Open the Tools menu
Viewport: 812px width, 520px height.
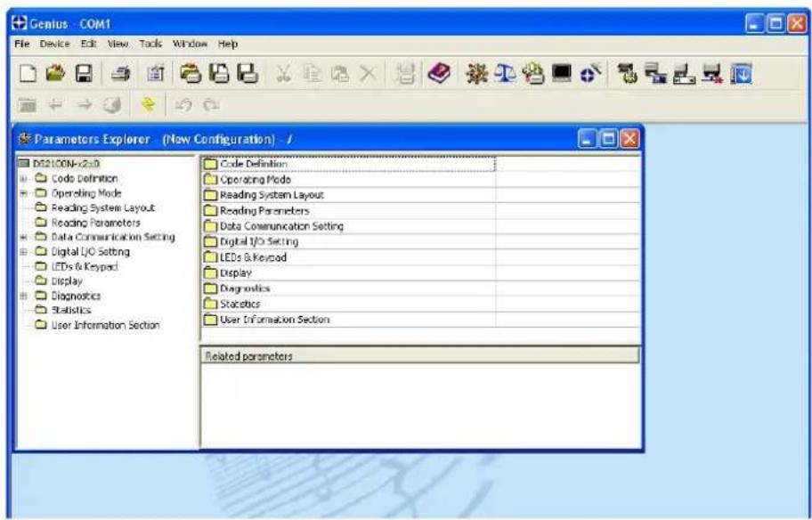[150, 44]
